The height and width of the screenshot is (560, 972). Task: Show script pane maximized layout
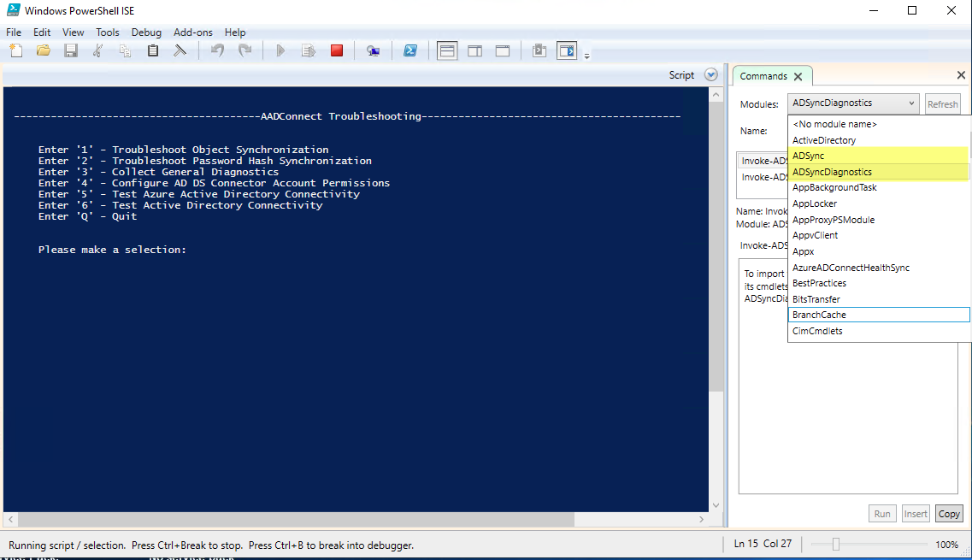503,50
